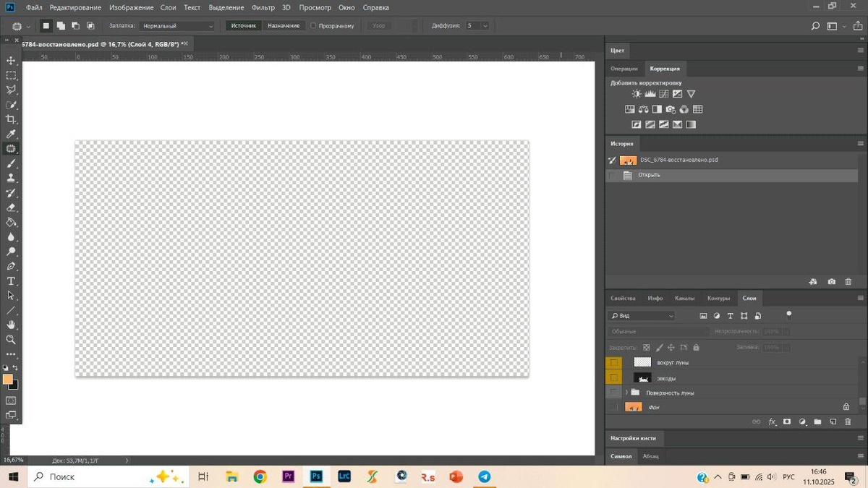Filter layers by pixel layer type
Image resolution: width=868 pixels, height=488 pixels.
(x=703, y=316)
